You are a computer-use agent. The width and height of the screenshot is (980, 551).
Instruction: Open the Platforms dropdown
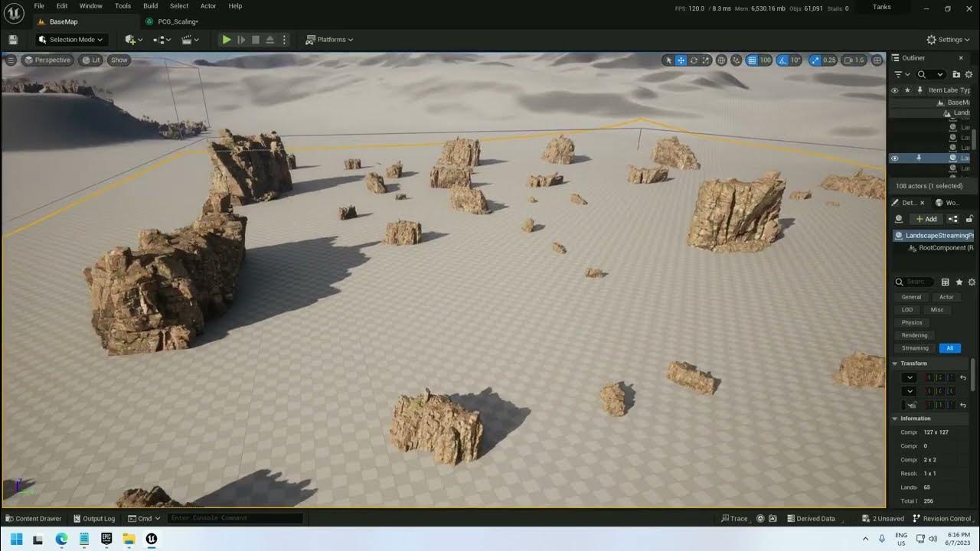(x=330, y=40)
